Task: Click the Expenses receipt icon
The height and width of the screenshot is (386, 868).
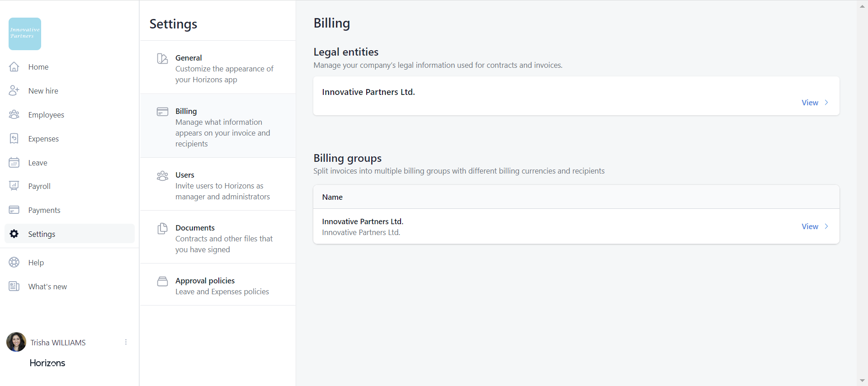Action: 14,139
